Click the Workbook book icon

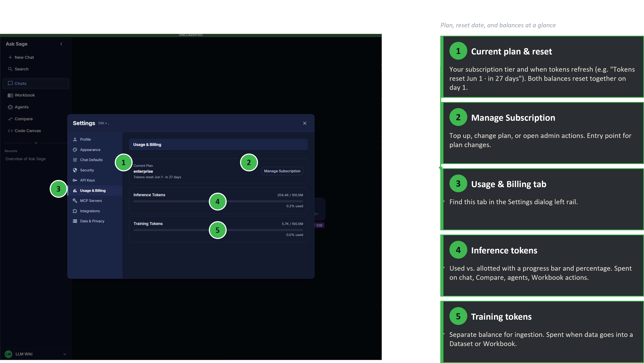10,95
